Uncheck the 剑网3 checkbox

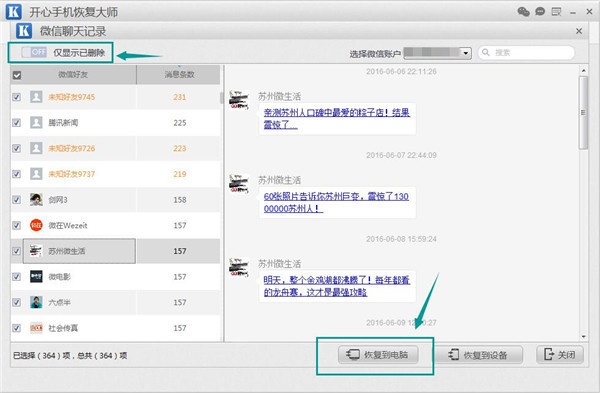tap(16, 199)
